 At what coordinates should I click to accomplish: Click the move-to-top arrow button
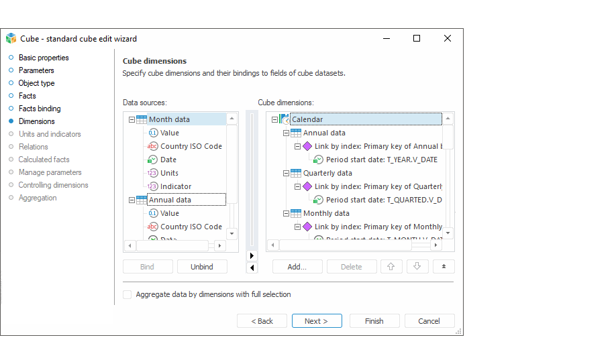(444, 267)
